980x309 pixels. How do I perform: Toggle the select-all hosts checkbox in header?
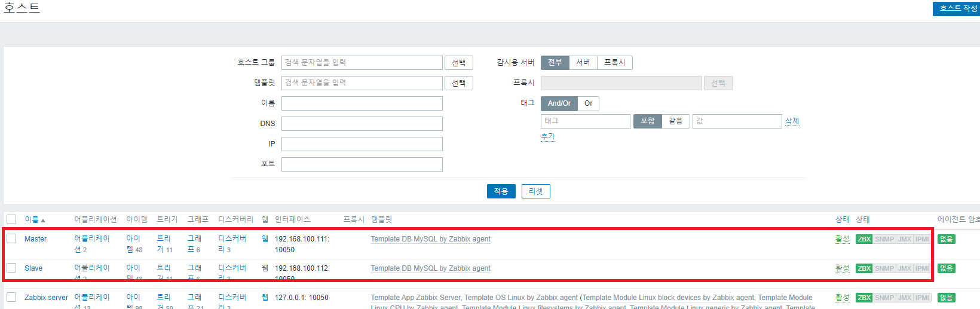coord(11,219)
